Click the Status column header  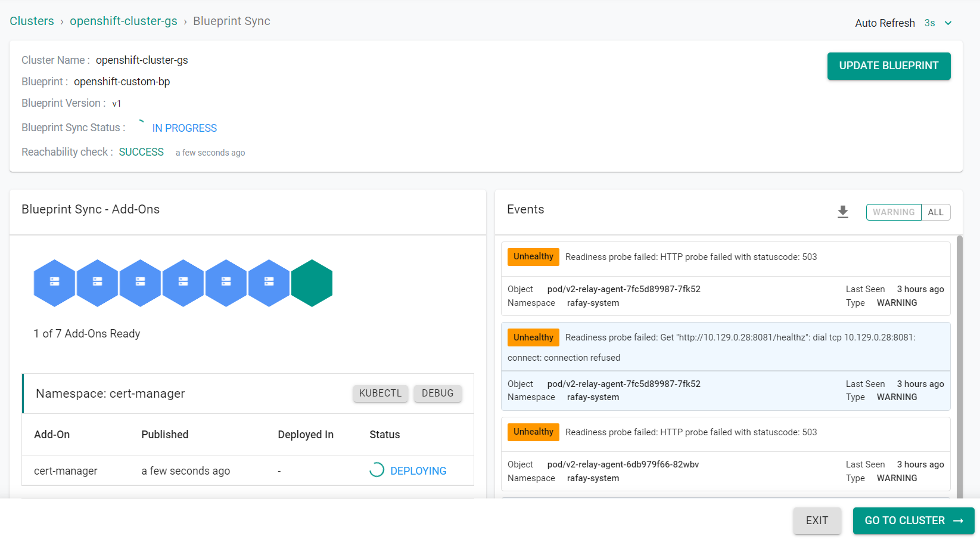pos(385,435)
